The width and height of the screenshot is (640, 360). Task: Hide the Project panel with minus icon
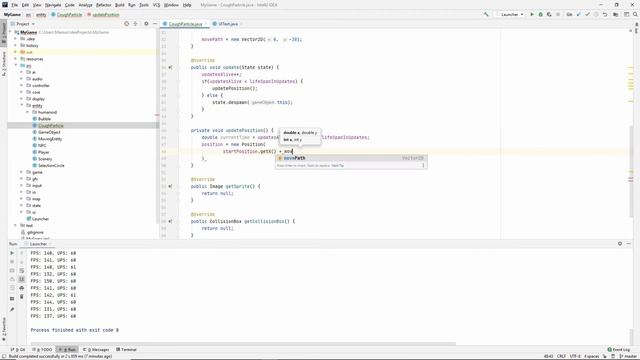pyautogui.click(x=155, y=24)
